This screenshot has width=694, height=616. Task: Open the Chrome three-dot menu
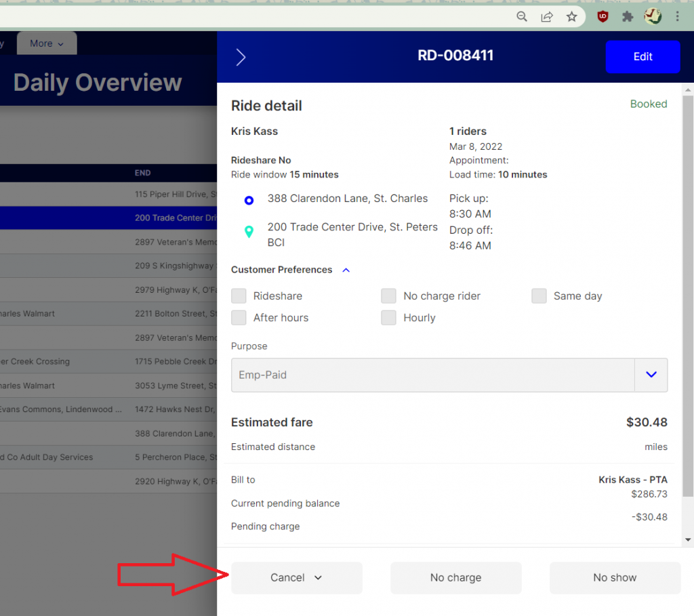(678, 17)
